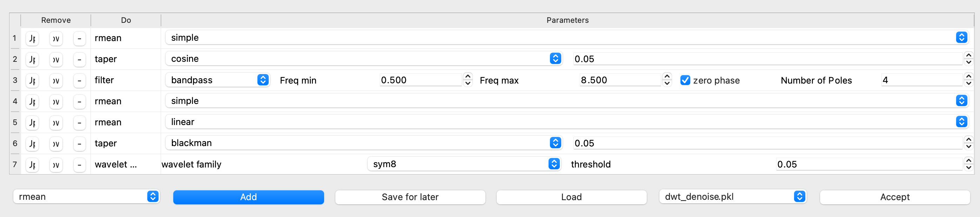Move row 6 taper step up
This screenshot has height=217, width=980.
click(x=32, y=144)
